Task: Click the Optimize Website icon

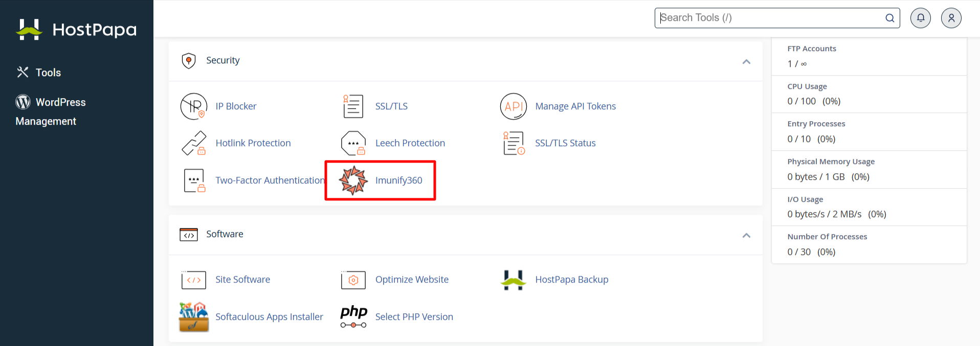Action: click(x=353, y=280)
